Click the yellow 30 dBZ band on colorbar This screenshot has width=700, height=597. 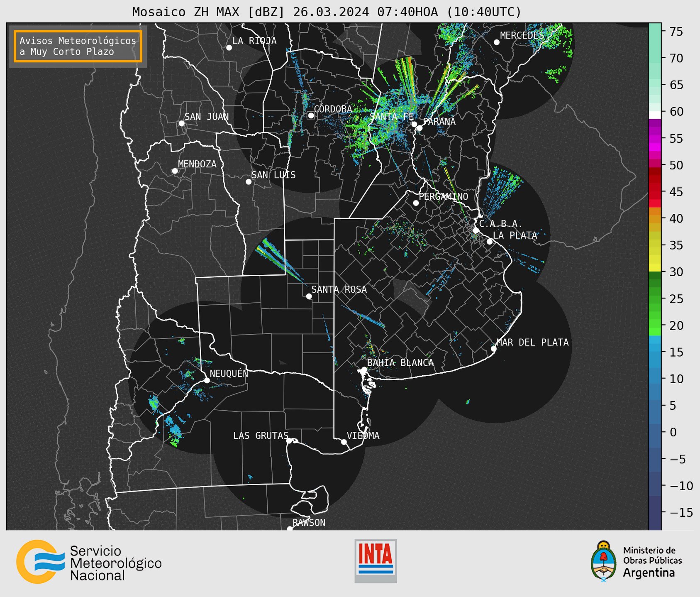tap(655, 268)
